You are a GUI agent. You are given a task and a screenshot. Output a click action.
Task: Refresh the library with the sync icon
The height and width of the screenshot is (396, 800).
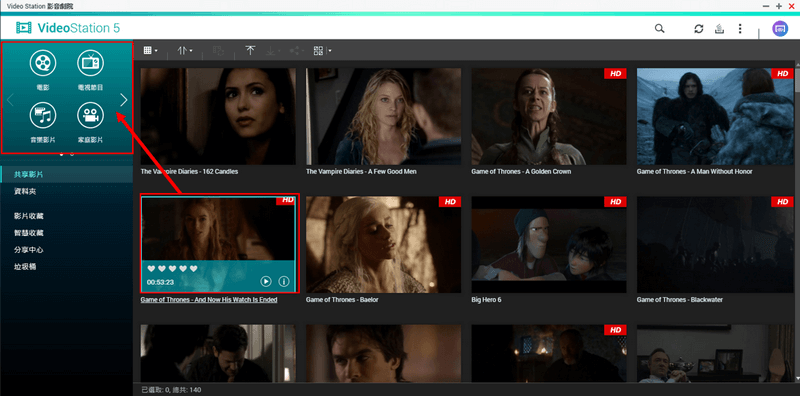(698, 29)
